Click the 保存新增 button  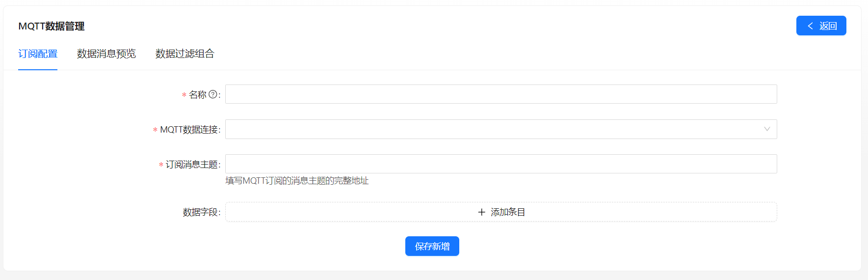[432, 246]
